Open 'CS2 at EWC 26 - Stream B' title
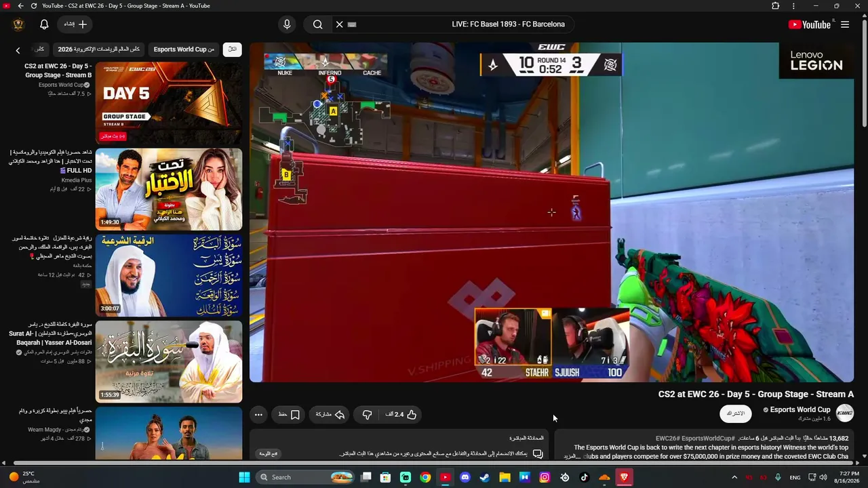868x488 pixels. [x=58, y=70]
